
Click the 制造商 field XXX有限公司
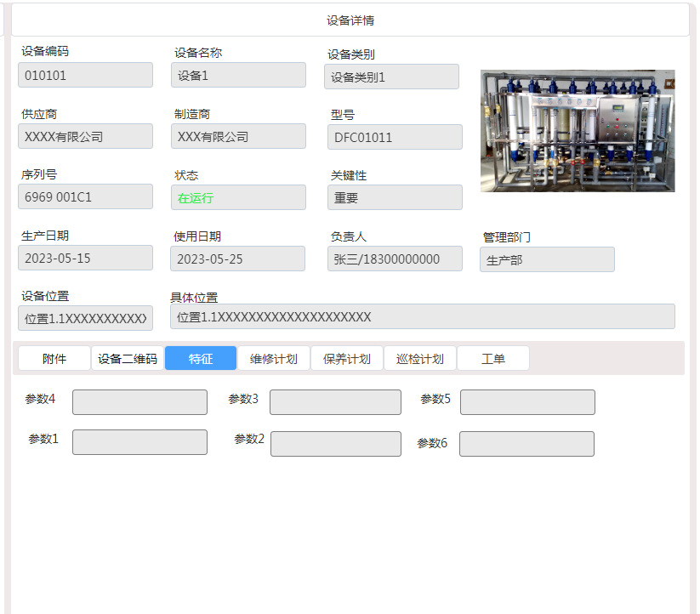tap(238, 136)
